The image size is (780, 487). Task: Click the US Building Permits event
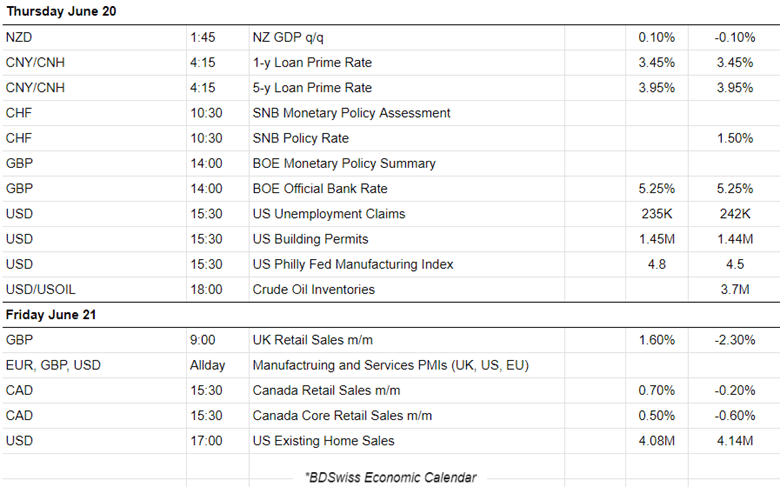pyautogui.click(x=310, y=239)
